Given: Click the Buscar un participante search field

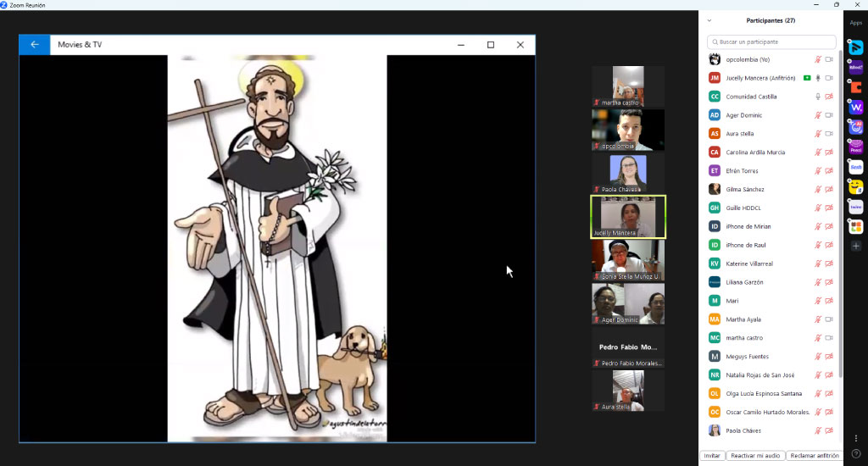Looking at the screenshot, I should coord(771,42).
